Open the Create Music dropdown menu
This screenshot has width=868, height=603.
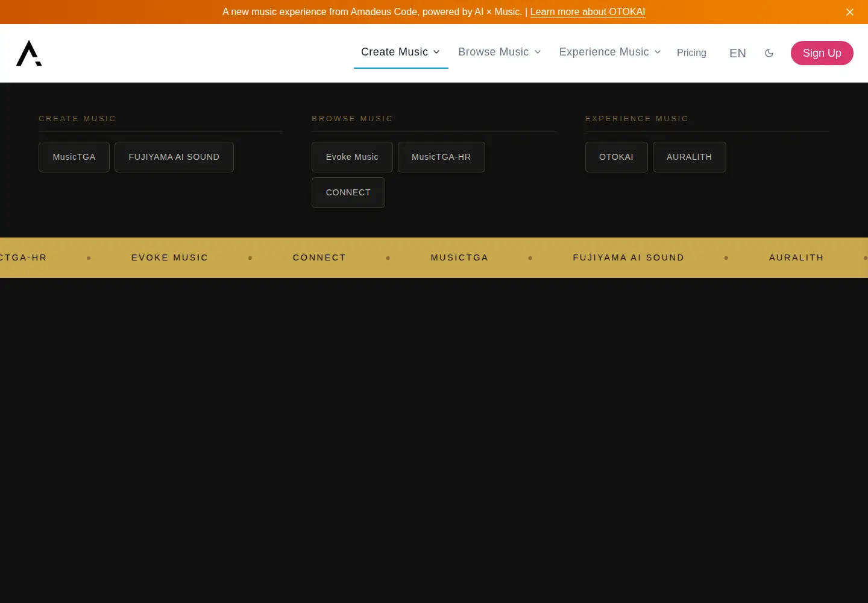(x=401, y=52)
